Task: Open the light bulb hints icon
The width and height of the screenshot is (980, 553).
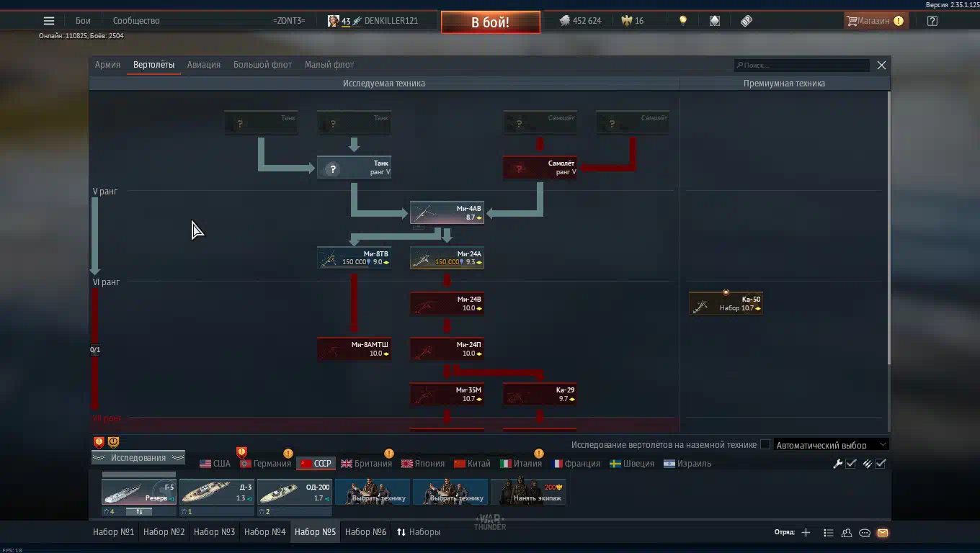Action: pos(683,21)
